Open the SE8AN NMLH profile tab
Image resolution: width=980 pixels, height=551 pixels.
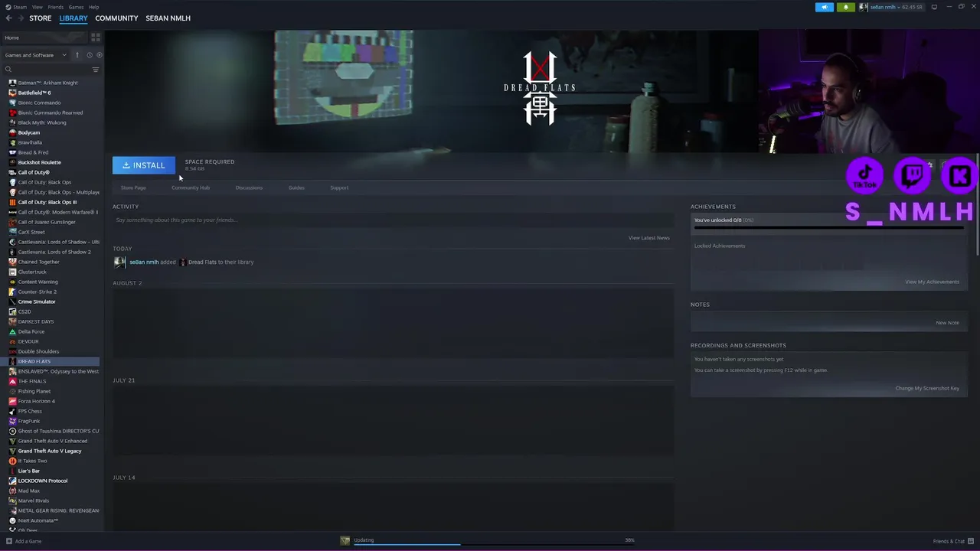168,18
